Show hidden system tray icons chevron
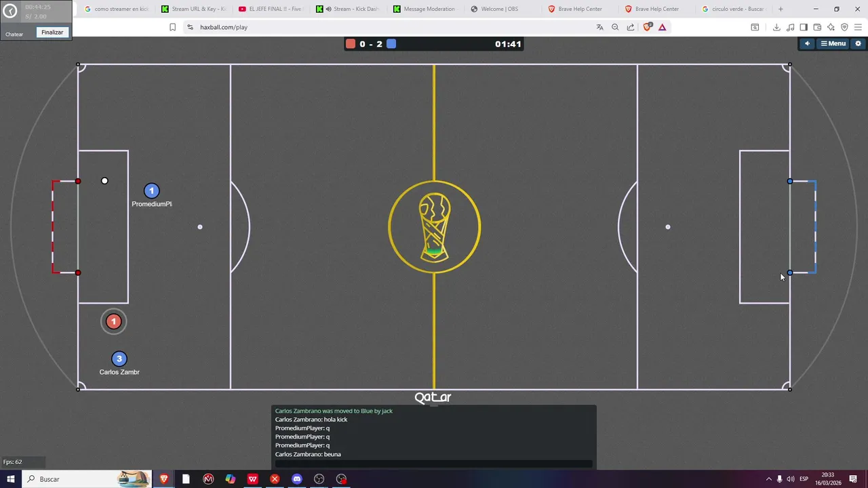 (x=768, y=479)
